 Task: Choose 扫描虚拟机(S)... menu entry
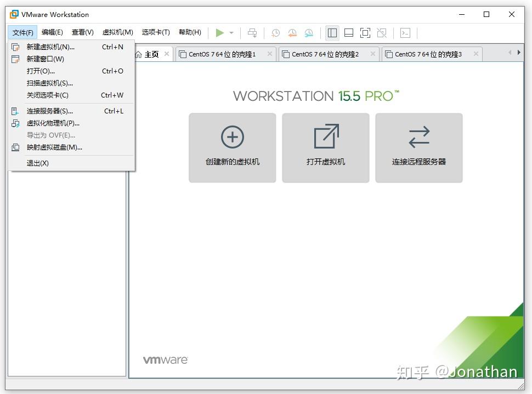72,83
